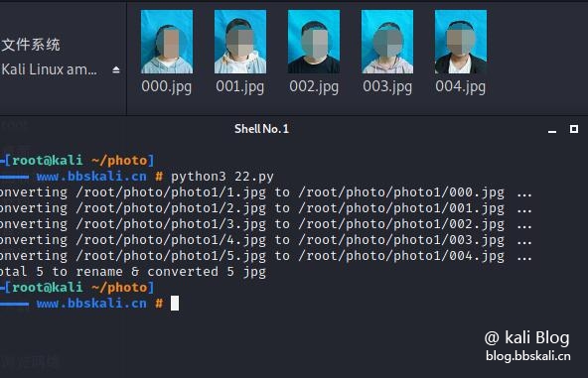Eject the Kali Linux am... volume

(x=116, y=69)
